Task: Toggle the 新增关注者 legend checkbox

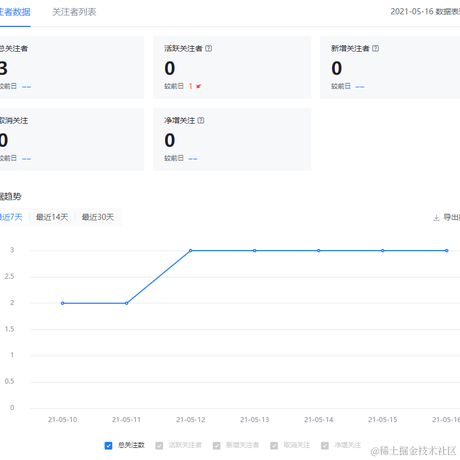Action: (x=217, y=446)
